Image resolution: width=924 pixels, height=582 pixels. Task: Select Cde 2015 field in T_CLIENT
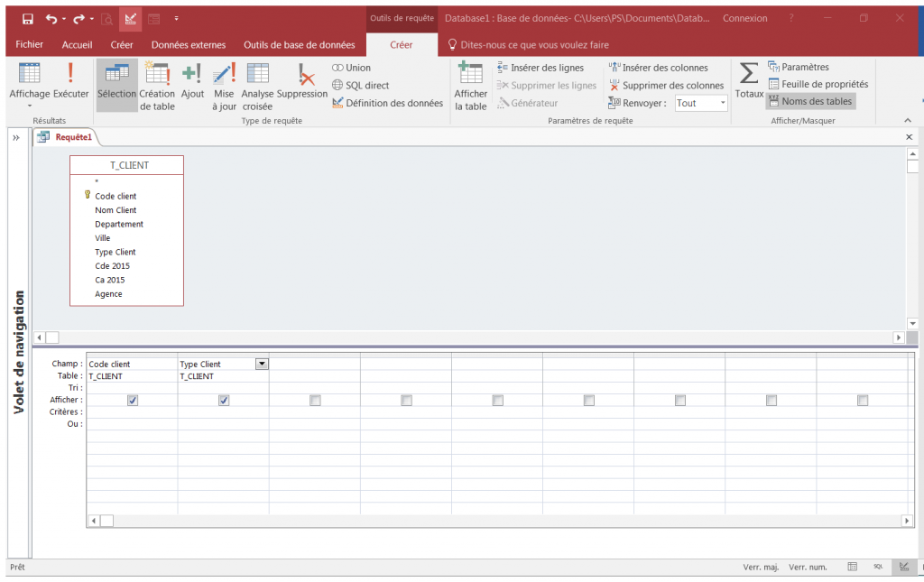(x=112, y=266)
